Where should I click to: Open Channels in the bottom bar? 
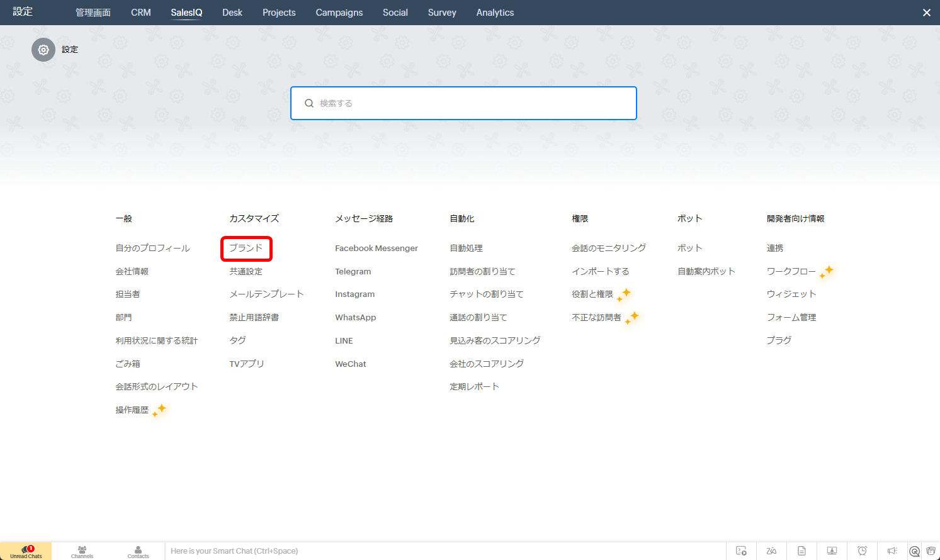tap(82, 551)
